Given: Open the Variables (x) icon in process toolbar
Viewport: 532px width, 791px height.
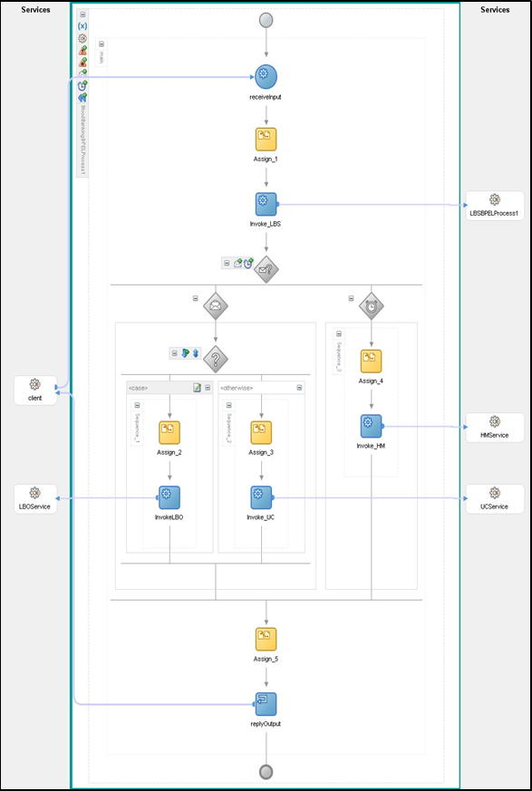Looking at the screenshot, I should tap(82, 27).
